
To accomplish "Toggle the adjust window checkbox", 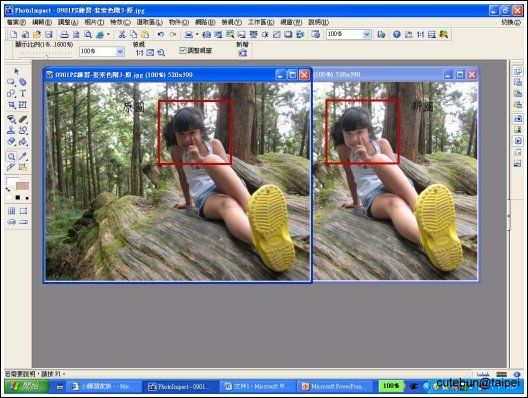I will (183, 51).
